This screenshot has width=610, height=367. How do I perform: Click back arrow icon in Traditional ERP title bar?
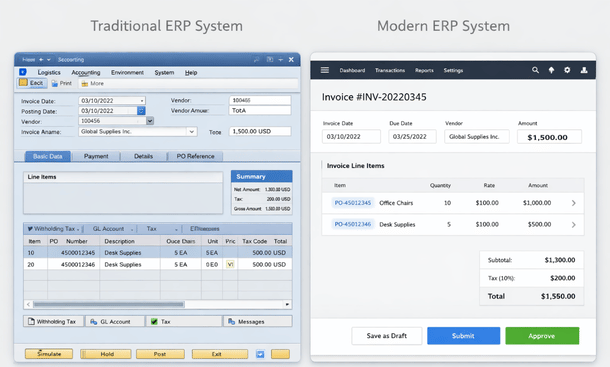coord(41,60)
